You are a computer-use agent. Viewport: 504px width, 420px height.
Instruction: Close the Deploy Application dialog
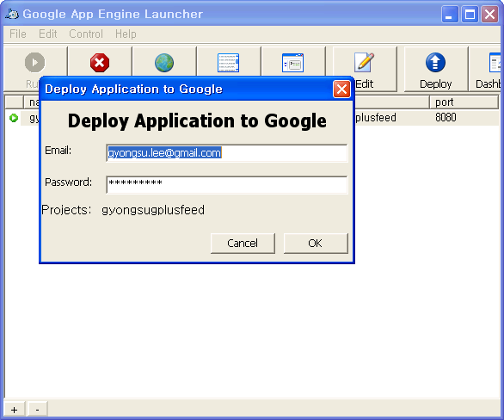[x=341, y=90]
